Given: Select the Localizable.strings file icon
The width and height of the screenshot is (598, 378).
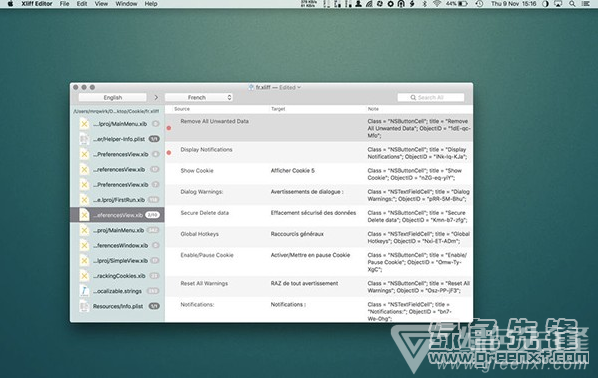Looking at the screenshot, I should coord(84,291).
